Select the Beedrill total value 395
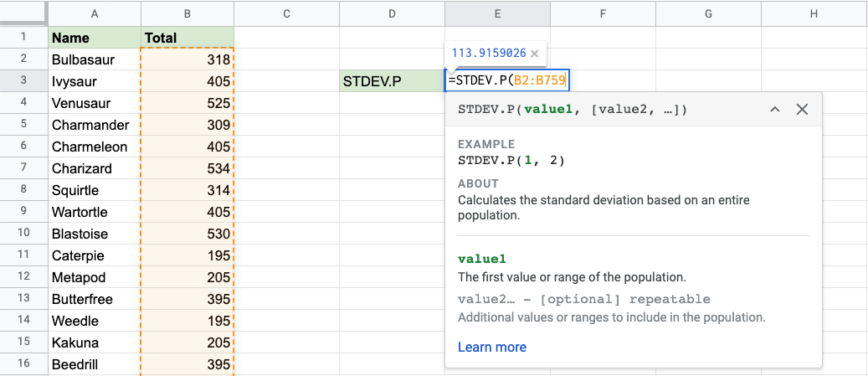Viewport: 868px width, 376px height. click(187, 364)
